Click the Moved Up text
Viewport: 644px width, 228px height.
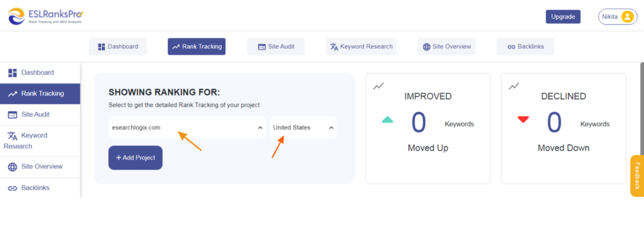pos(428,148)
